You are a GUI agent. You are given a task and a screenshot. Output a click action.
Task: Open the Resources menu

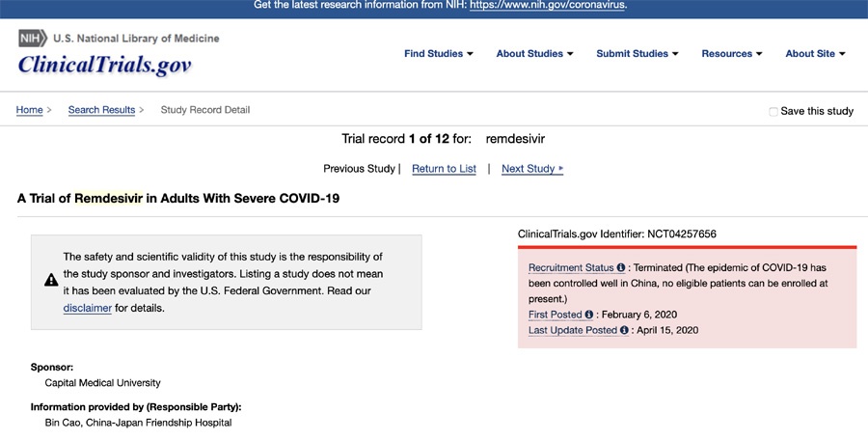(731, 54)
